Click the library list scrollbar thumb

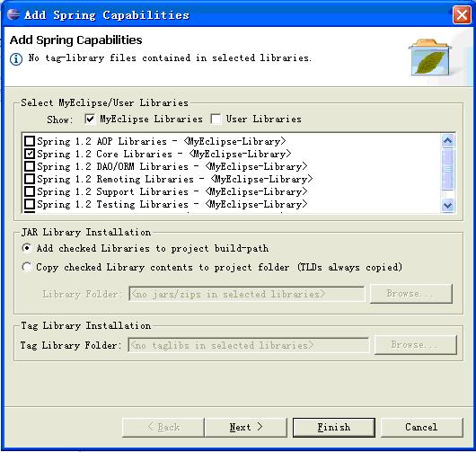448,169
